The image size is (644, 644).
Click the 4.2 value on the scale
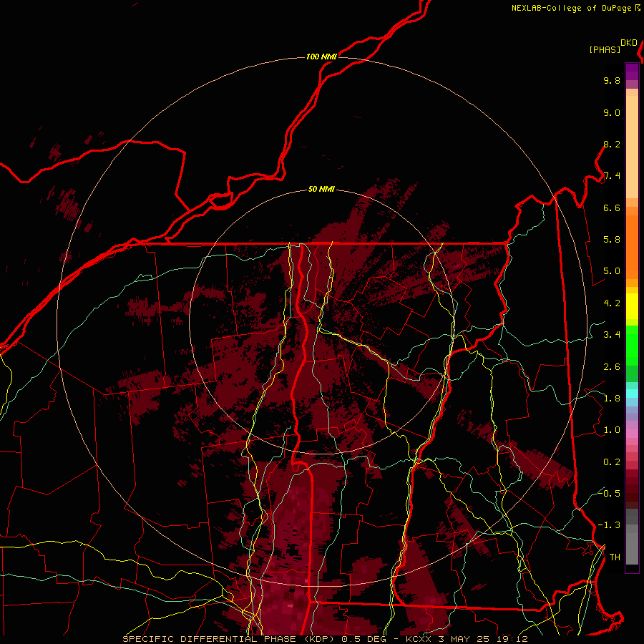coord(612,303)
